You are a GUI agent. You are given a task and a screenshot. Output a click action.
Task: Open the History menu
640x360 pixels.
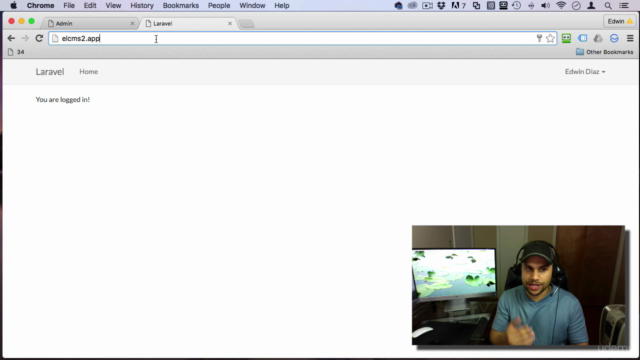coord(142,6)
